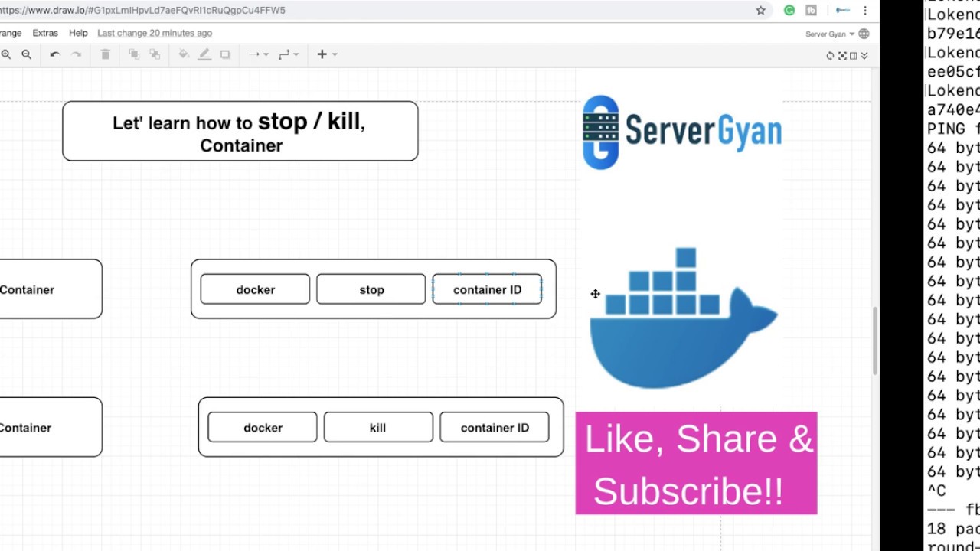Click the zoom out magnifier icon
Viewport: 980px width, 551px height.
[27, 54]
